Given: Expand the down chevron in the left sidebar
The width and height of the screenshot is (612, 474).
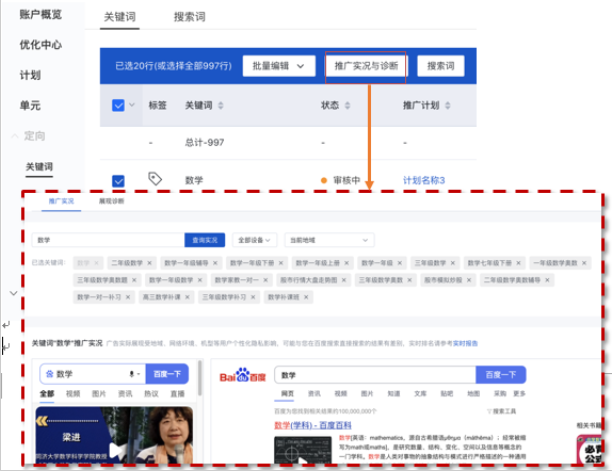Looking at the screenshot, I should tap(14, 293).
